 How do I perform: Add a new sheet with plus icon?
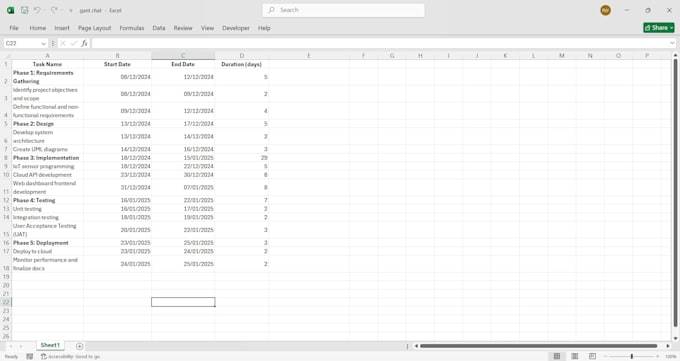pyautogui.click(x=79, y=346)
